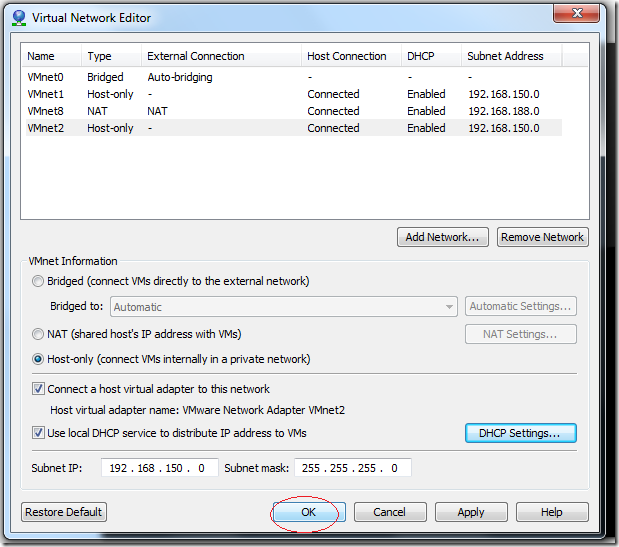Choose the Host-only radio option
619x547 pixels.
(39, 359)
